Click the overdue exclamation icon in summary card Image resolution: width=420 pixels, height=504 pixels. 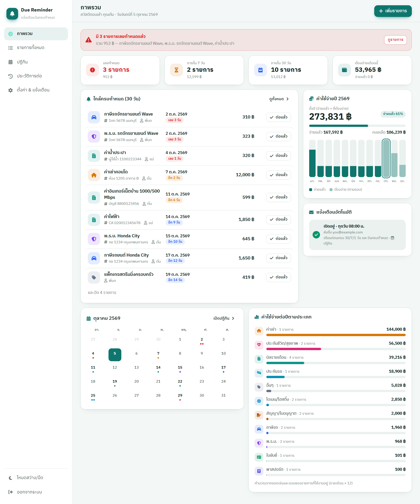[92, 70]
